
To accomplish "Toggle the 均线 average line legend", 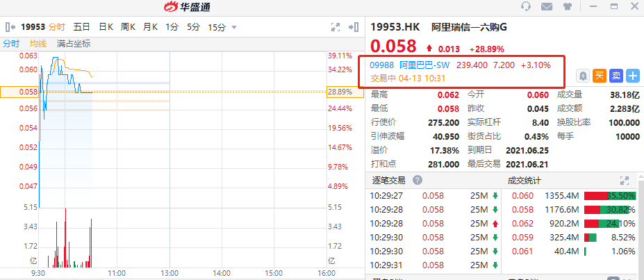I will 38,44.
